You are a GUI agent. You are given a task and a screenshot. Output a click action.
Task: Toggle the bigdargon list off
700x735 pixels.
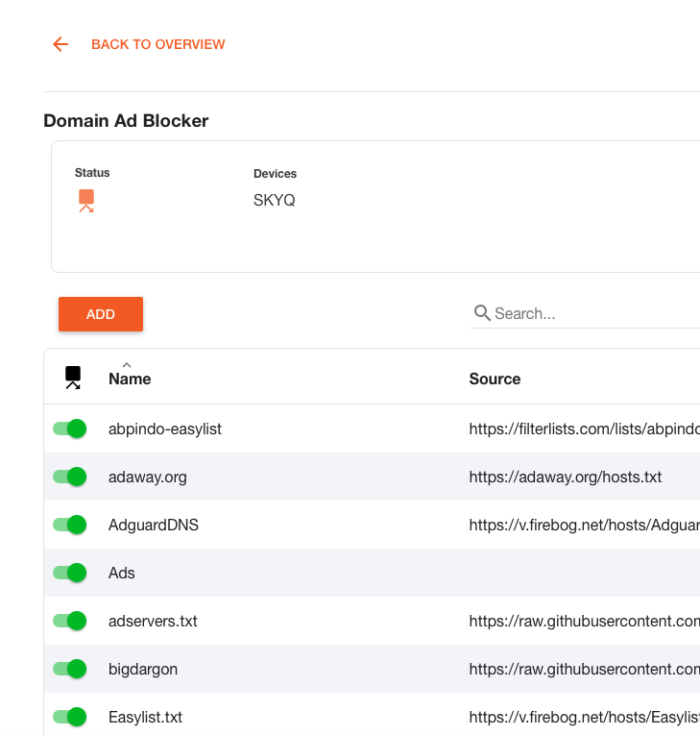(70, 669)
